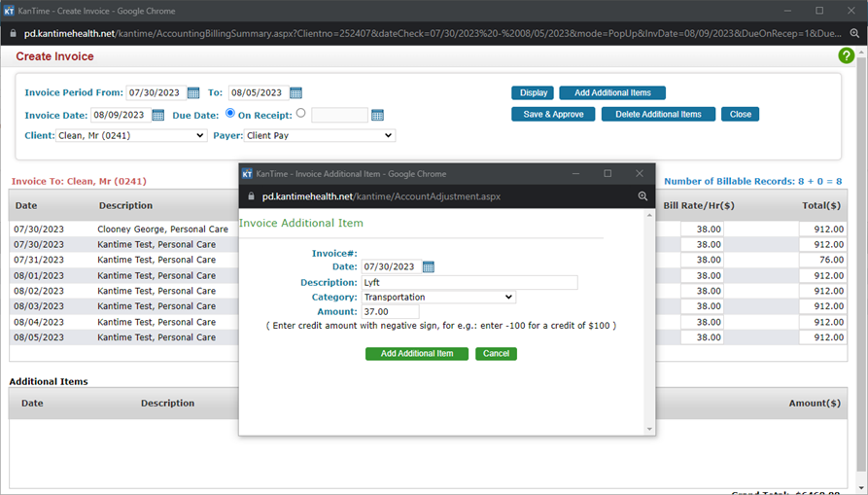
Task: Click the Delete Additional Items button
Action: pyautogui.click(x=658, y=115)
